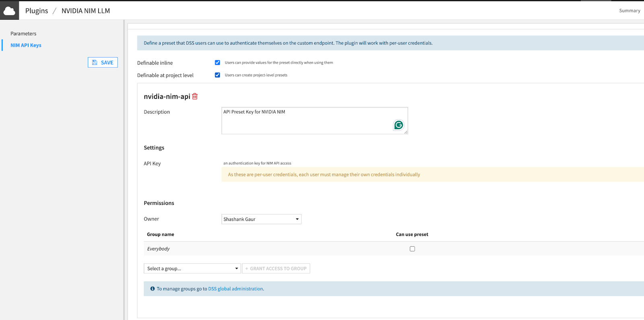The width and height of the screenshot is (644, 320).
Task: Click the info icon beside manage groups note
Action: click(153, 289)
